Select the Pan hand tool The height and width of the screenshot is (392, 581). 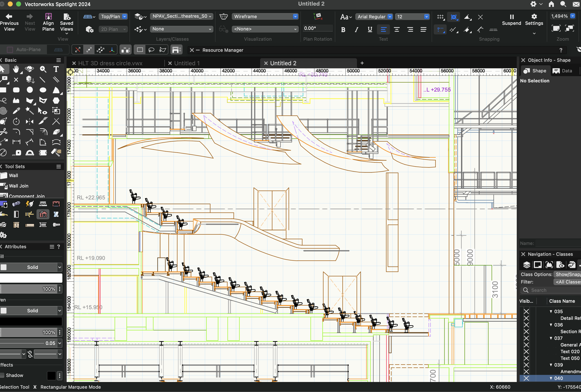click(16, 69)
